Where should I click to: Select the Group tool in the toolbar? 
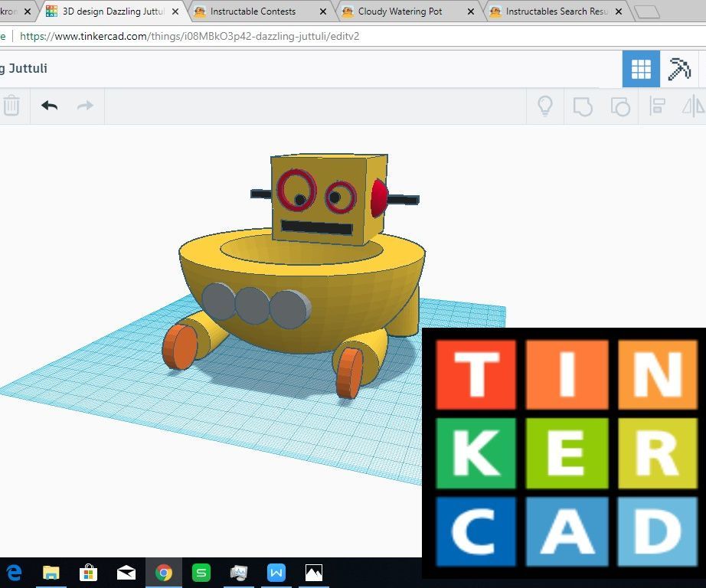click(x=583, y=106)
